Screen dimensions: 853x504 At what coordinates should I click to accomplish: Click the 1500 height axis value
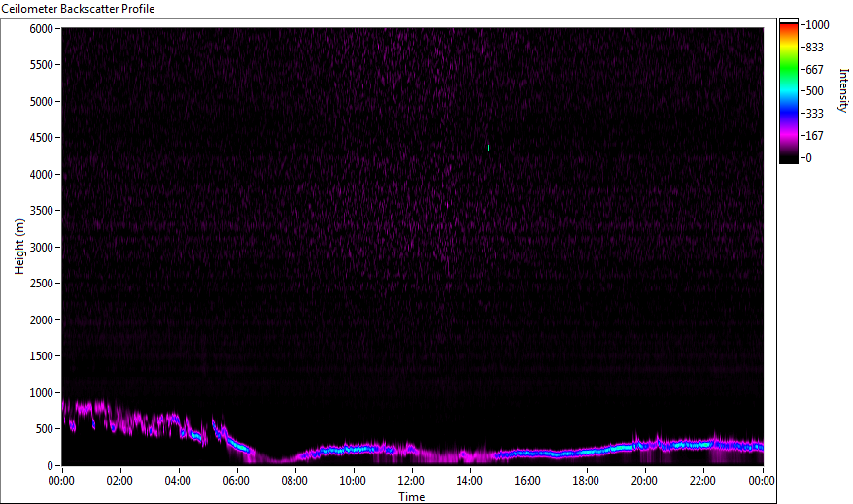click(x=42, y=356)
